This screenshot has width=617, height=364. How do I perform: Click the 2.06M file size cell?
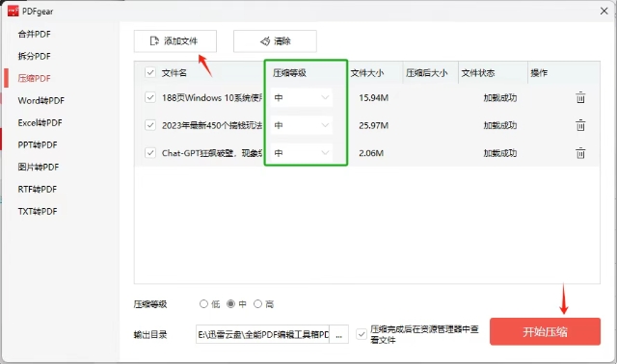click(x=371, y=153)
